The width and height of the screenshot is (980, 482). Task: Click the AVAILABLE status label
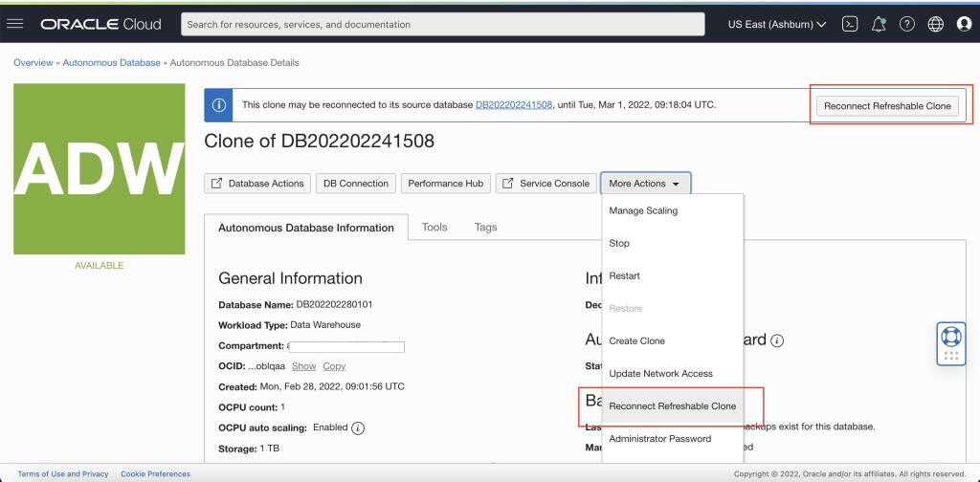point(100,265)
